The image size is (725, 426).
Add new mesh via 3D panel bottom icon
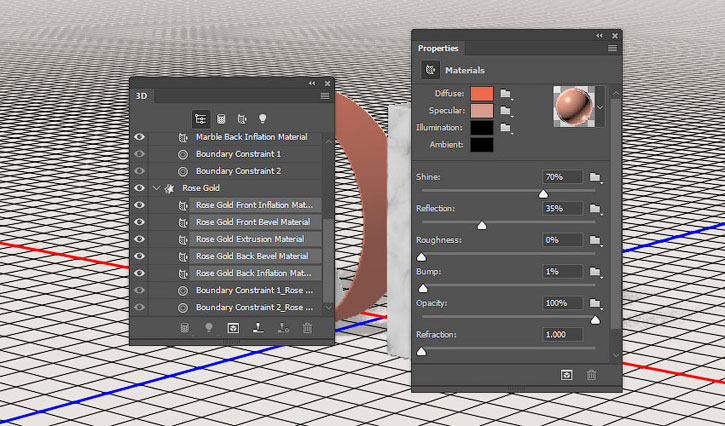[184, 328]
